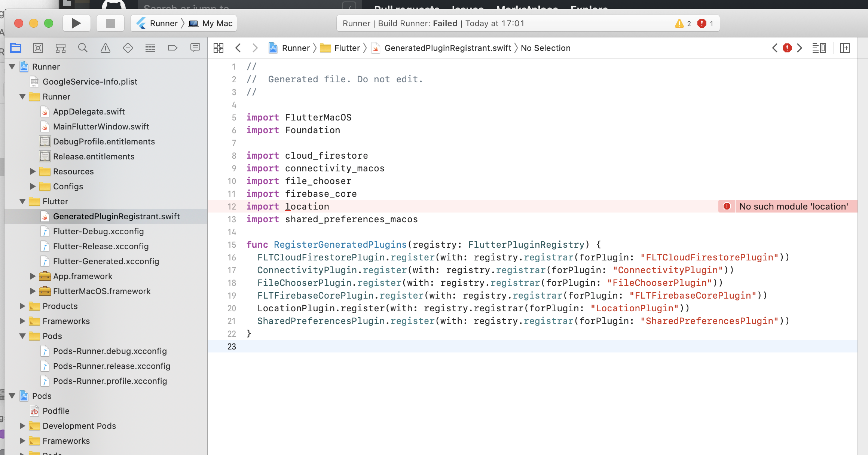
Task: Stop the running build task
Action: tap(110, 23)
